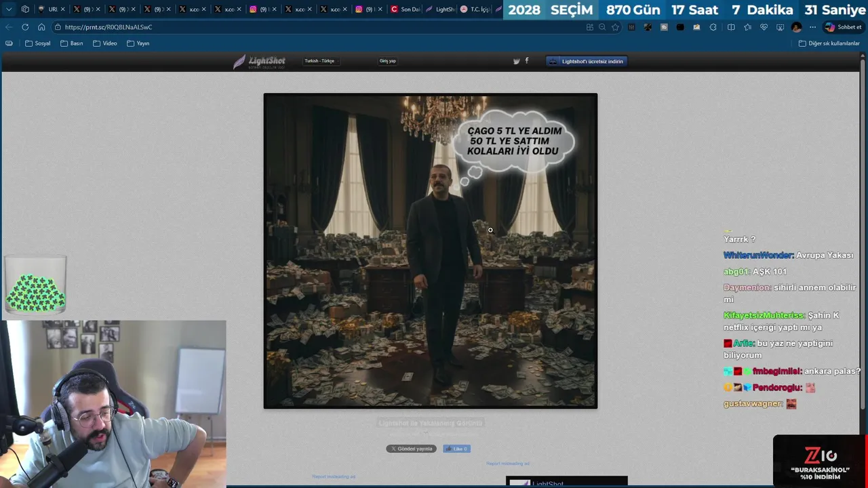868x488 pixels.
Task: Click the screenshot scissors icon in the toolbar
Action: 781,27
